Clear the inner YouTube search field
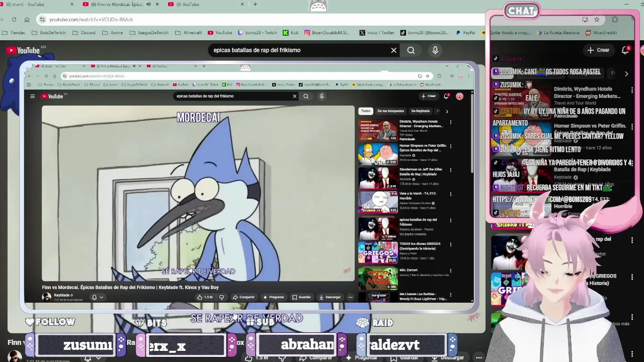The height and width of the screenshot is (362, 644). (295, 96)
